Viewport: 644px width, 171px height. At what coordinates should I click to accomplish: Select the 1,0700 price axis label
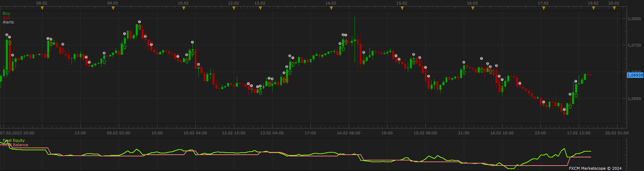click(x=634, y=72)
